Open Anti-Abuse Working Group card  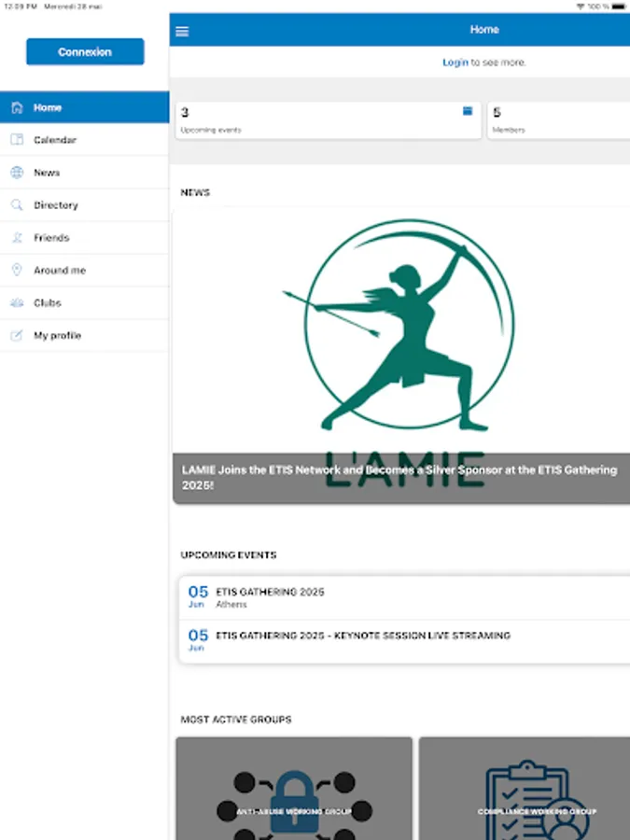coord(294,789)
